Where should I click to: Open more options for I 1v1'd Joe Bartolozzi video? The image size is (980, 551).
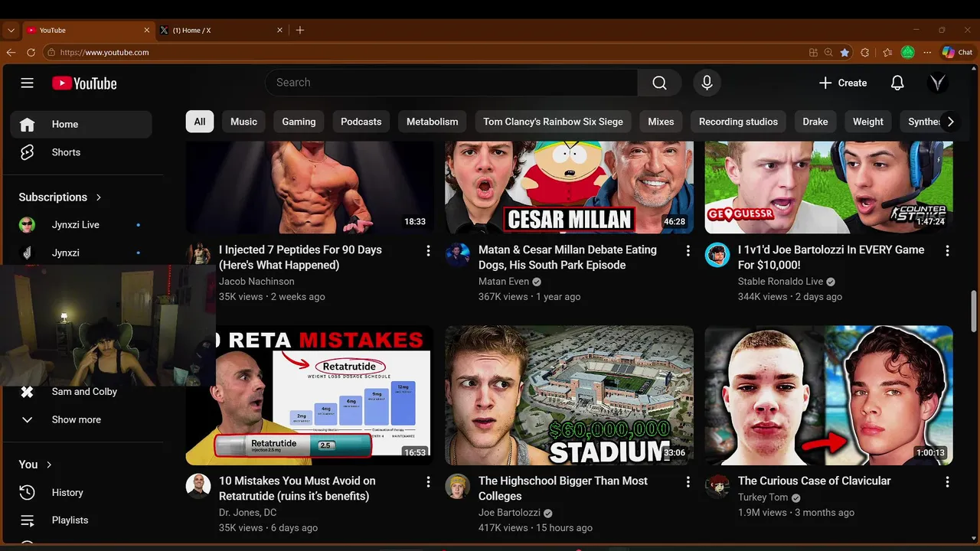coord(947,251)
